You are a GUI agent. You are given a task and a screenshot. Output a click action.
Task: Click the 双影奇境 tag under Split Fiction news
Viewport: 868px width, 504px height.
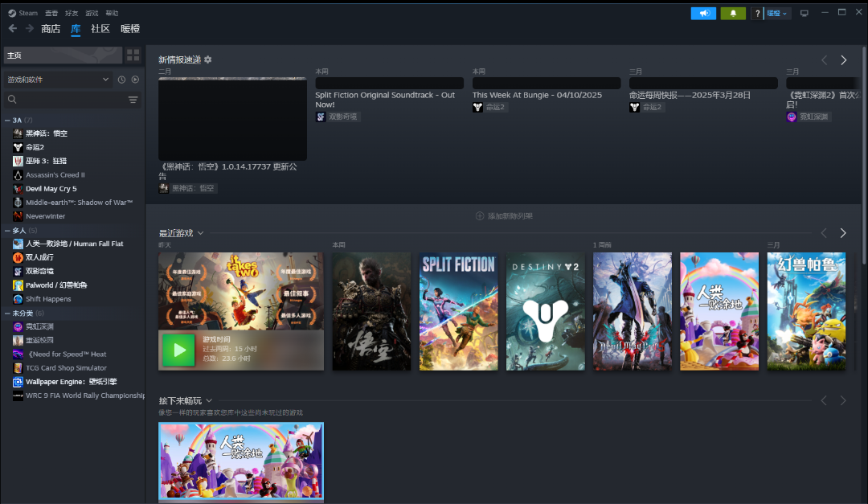(338, 117)
